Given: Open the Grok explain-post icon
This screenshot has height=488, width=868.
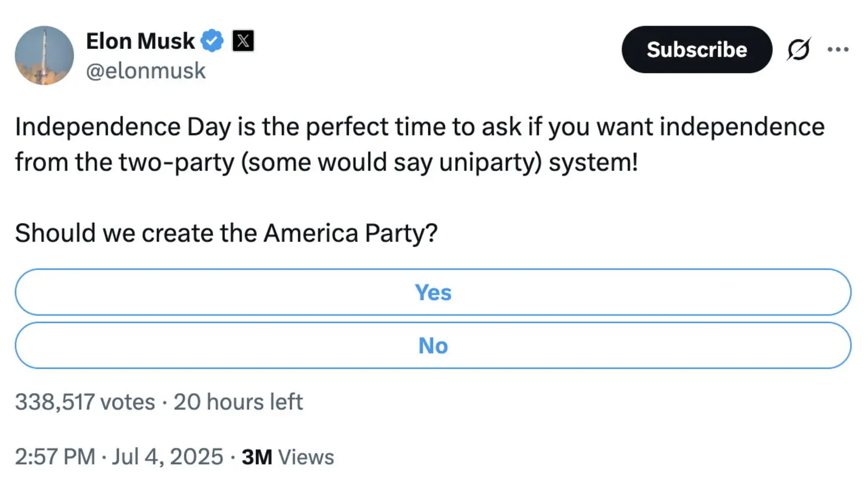Looking at the screenshot, I should point(798,50).
